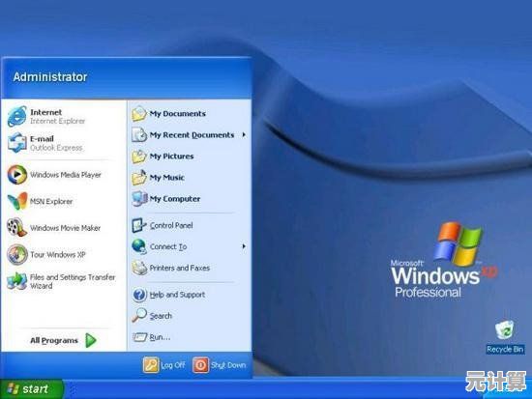Expand the Connect To submenu arrow
532x399 pixels.
[244, 246]
